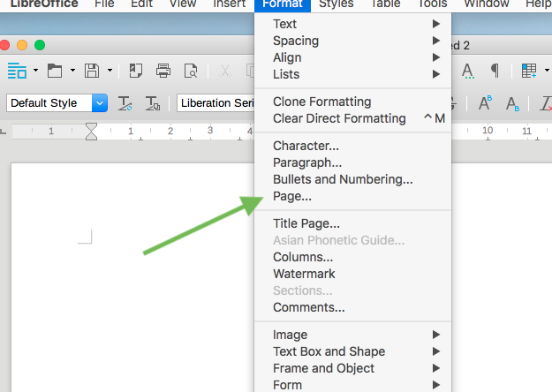Expand the Save button dropdown arrow

click(x=110, y=71)
